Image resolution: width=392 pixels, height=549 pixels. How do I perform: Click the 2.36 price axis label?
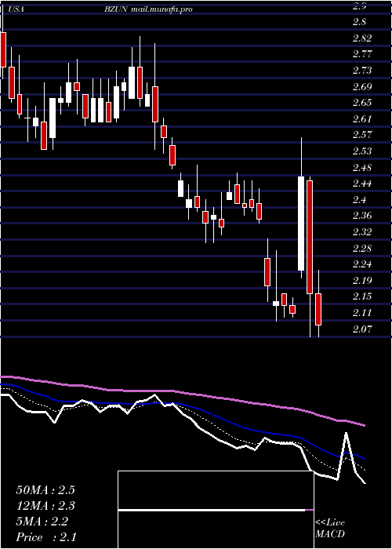coord(364,216)
